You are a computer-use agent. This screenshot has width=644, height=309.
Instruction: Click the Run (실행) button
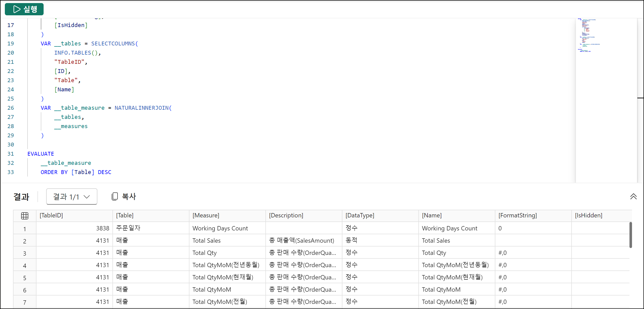(24, 9)
